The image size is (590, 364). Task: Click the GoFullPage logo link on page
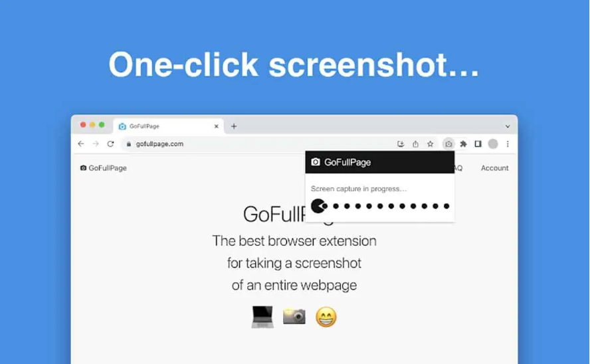[x=104, y=168]
